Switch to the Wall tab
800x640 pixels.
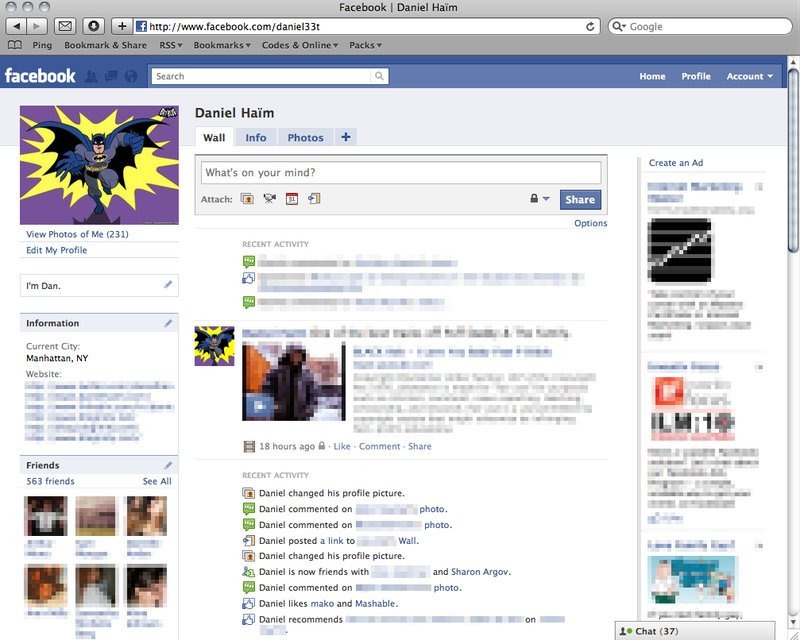pos(214,137)
